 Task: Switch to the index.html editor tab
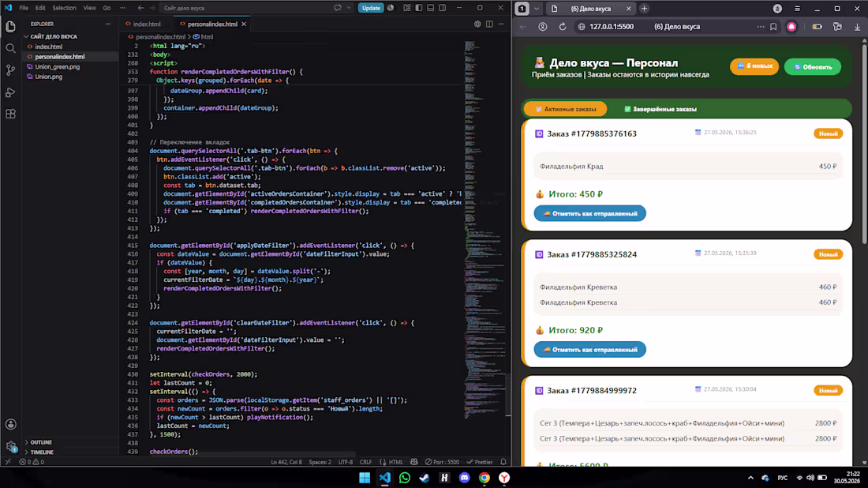point(146,24)
